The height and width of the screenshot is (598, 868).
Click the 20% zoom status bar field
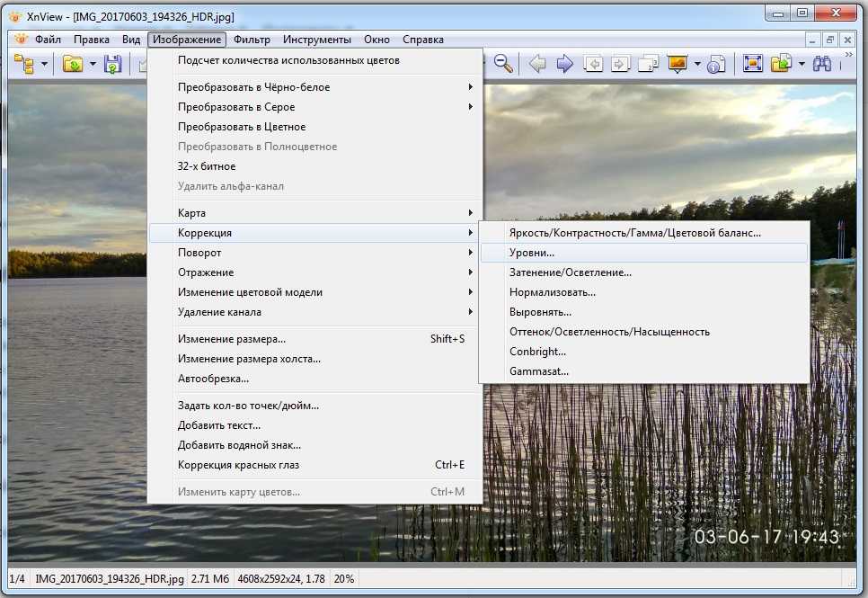click(x=343, y=578)
